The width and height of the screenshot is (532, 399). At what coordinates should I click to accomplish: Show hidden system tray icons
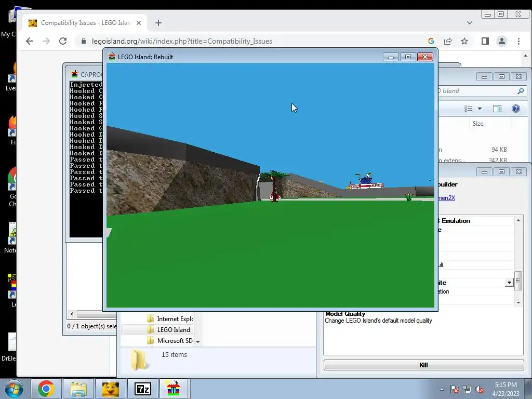(x=442, y=389)
